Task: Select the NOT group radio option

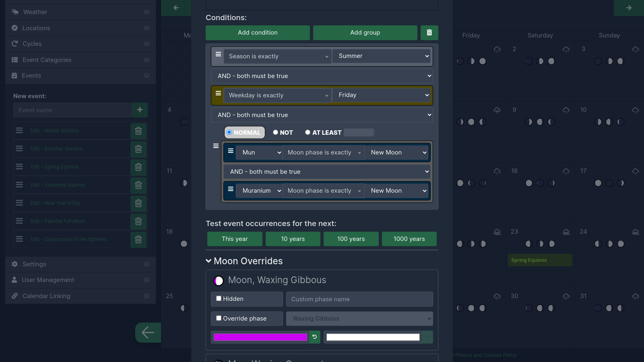Action: point(276,132)
